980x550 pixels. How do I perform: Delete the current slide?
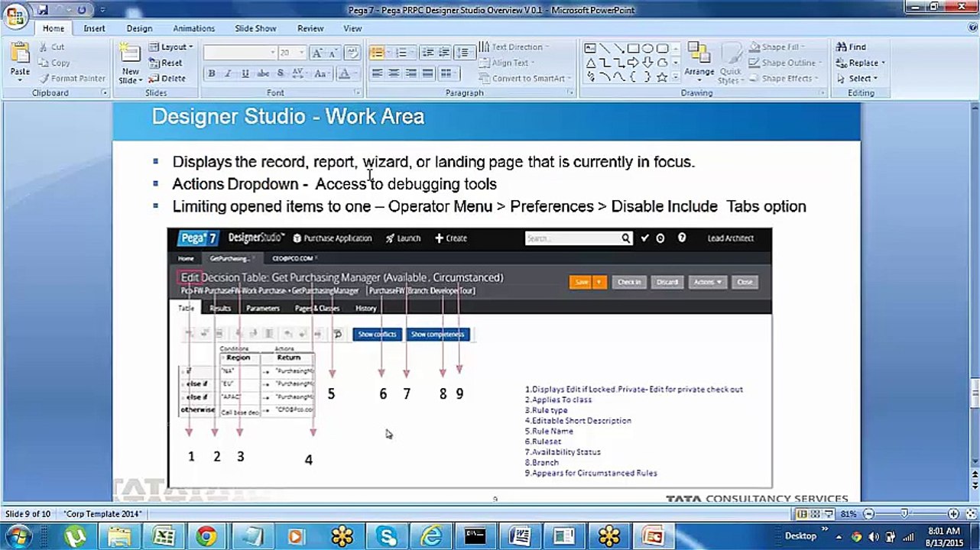click(x=167, y=78)
